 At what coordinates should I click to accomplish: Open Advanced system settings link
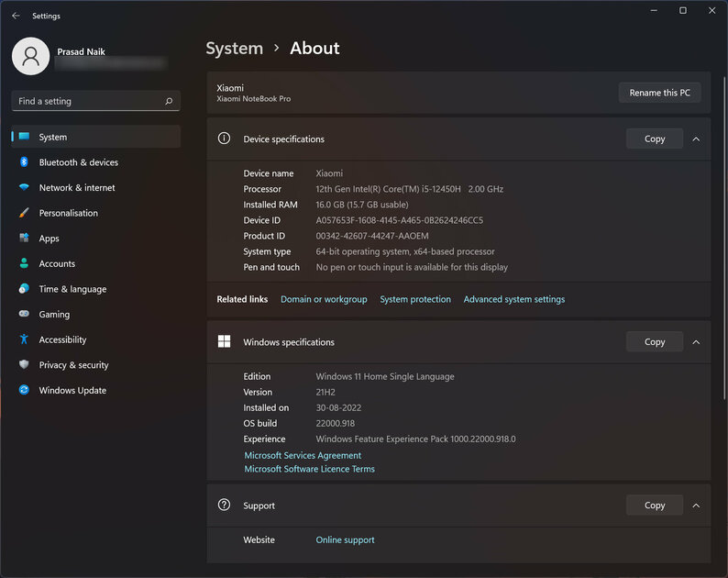(x=514, y=299)
